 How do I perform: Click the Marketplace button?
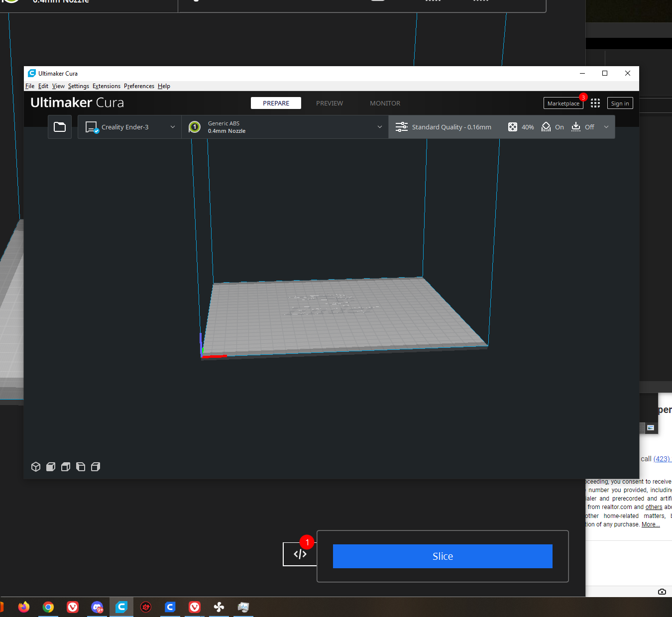(563, 103)
